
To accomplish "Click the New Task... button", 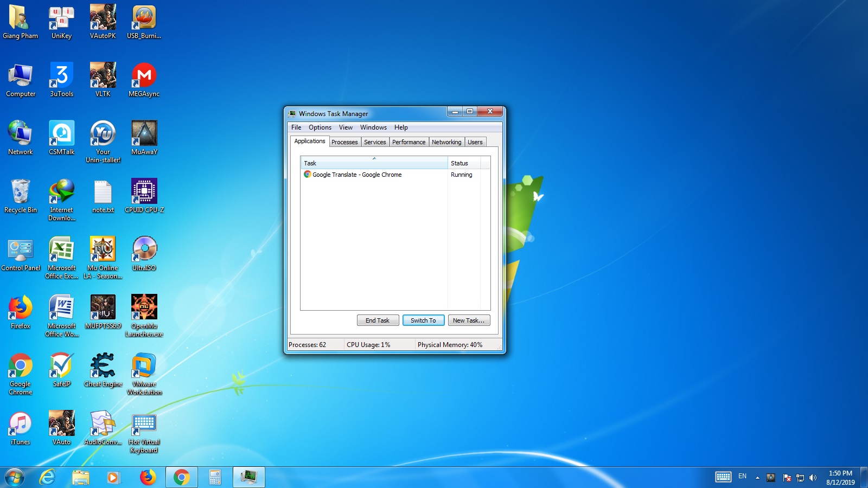I will (x=469, y=320).
